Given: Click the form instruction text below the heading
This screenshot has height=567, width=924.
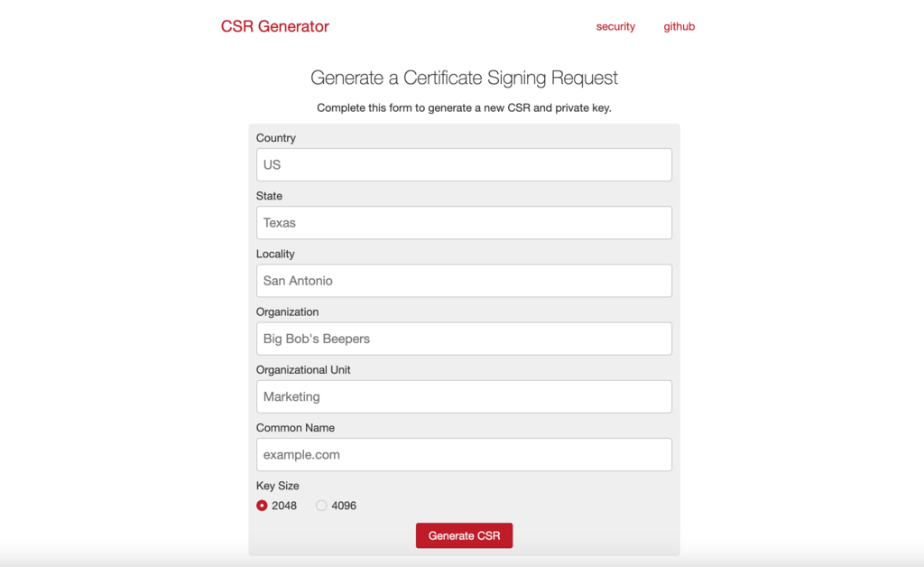Looking at the screenshot, I should [x=464, y=107].
